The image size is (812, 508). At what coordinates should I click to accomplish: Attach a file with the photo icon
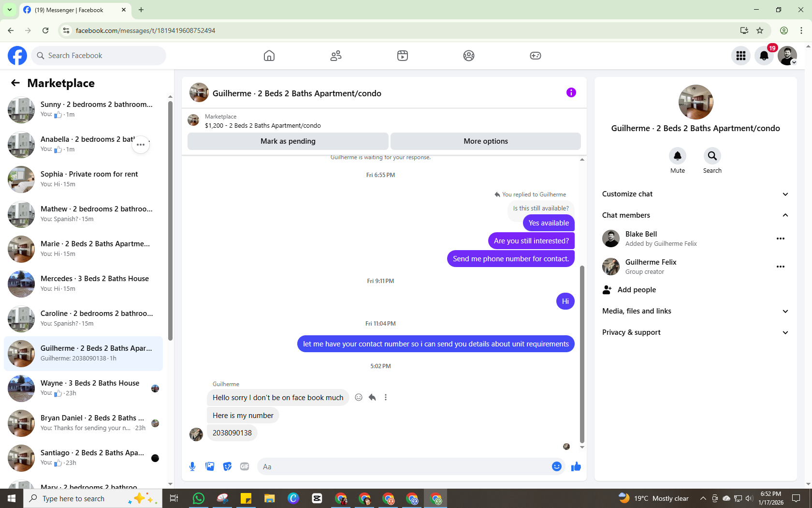click(210, 466)
